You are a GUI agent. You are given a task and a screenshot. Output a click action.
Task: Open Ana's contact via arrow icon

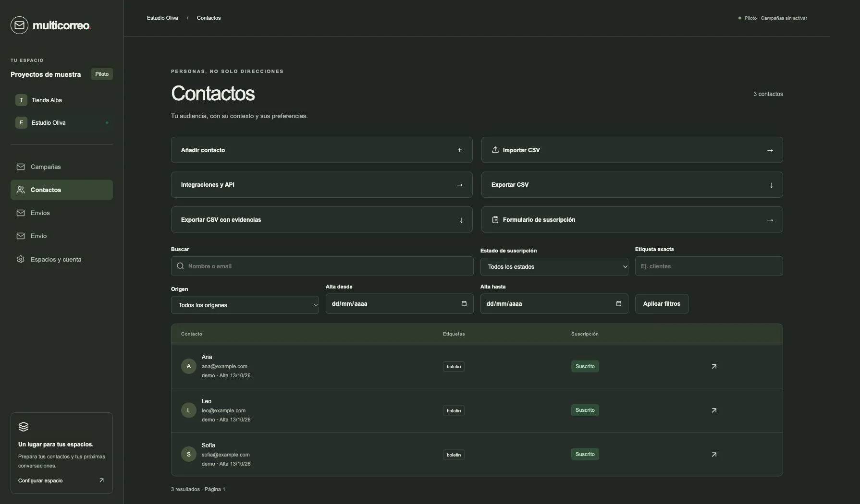[714, 366]
